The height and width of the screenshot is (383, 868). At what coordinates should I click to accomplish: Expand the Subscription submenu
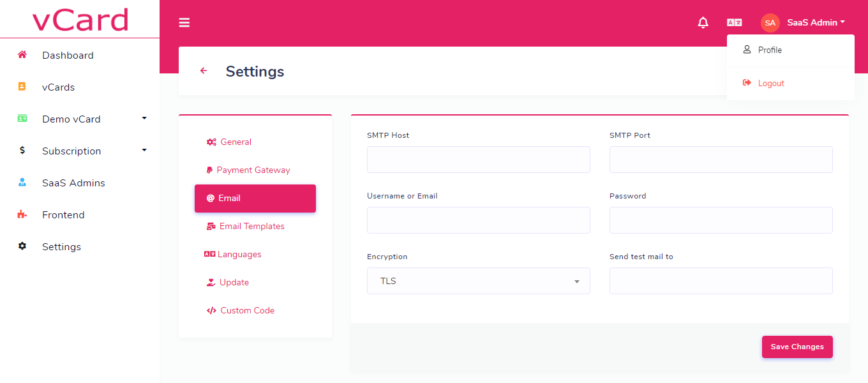coord(144,151)
